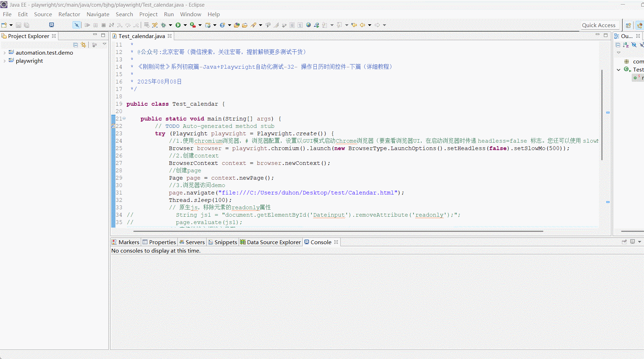Open the Run configurations dropdown arrow
The image size is (644, 359).
[185, 25]
